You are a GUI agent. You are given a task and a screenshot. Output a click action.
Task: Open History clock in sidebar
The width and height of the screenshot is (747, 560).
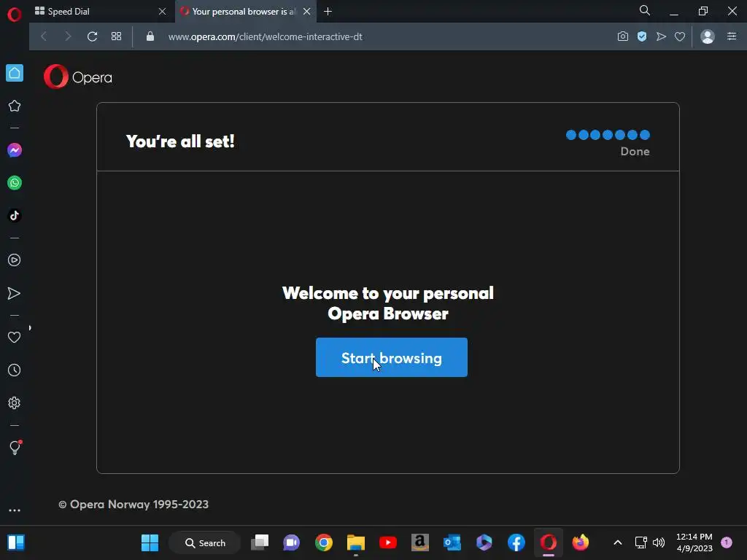pos(15,370)
